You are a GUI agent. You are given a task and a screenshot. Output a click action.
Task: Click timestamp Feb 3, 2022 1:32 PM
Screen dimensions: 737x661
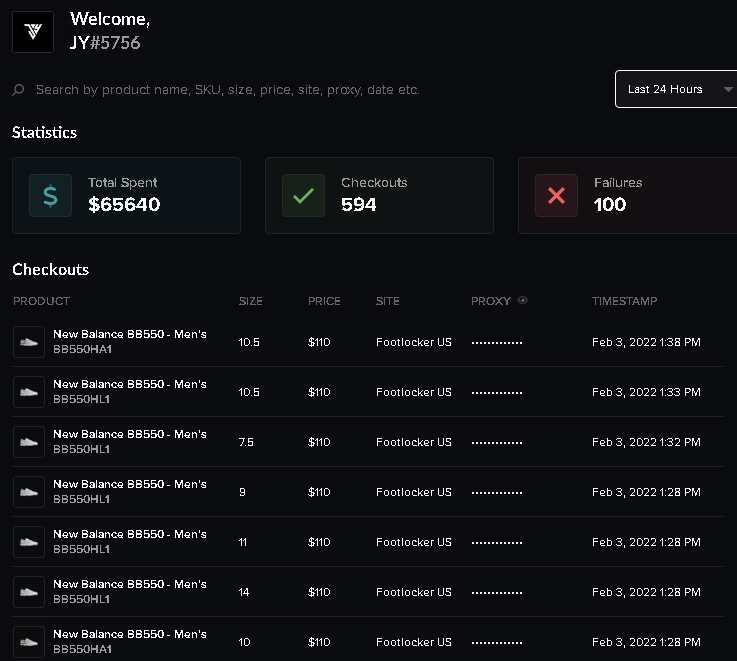click(646, 442)
